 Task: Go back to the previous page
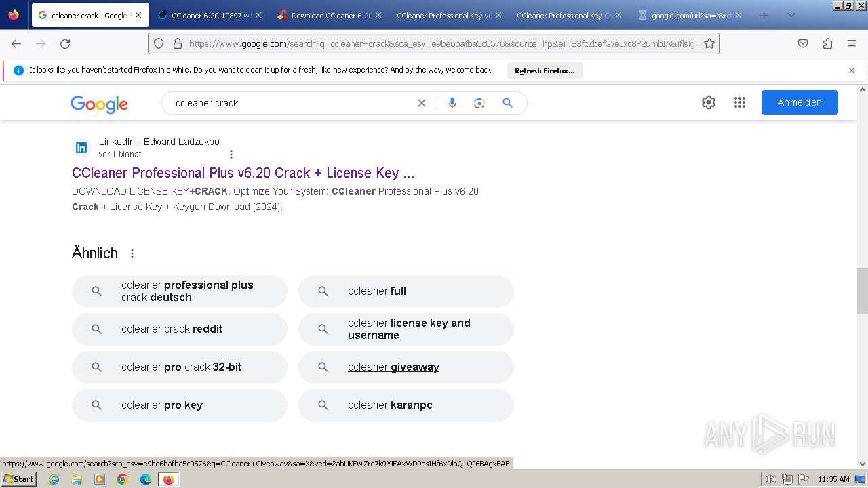[x=16, y=43]
